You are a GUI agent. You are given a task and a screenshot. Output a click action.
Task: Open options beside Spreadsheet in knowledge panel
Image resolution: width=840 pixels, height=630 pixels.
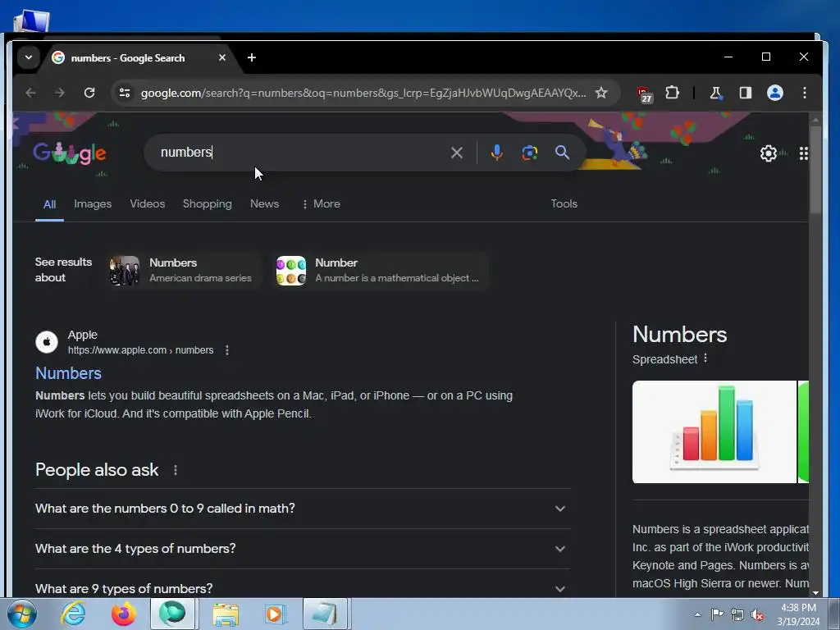[x=705, y=358]
